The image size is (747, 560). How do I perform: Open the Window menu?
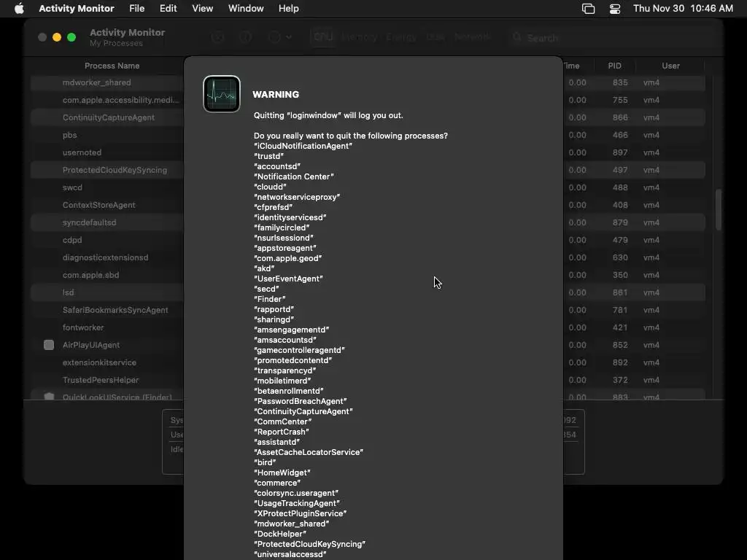[246, 8]
